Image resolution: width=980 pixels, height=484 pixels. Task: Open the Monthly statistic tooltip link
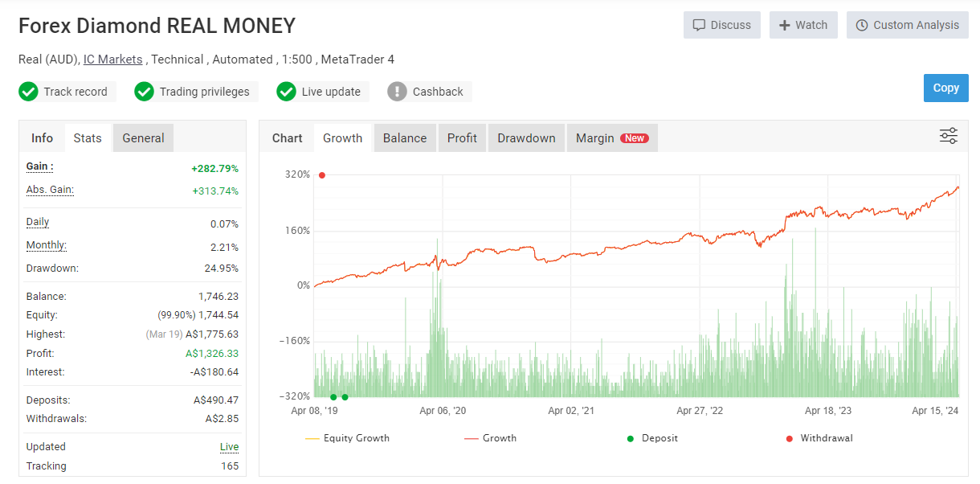point(45,245)
